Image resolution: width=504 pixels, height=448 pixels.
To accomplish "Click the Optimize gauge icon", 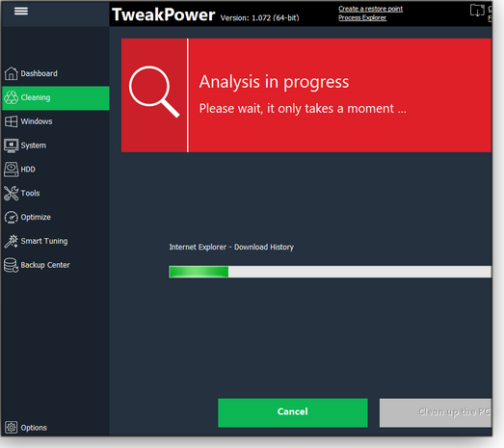I will click(x=11, y=217).
